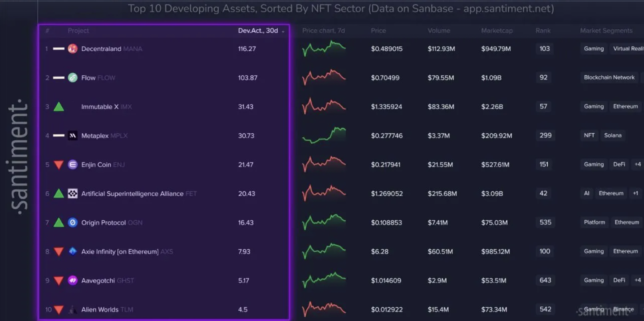644x321 pixels.
Task: Click the Axie Infinity AXS icon
Action: [73, 251]
